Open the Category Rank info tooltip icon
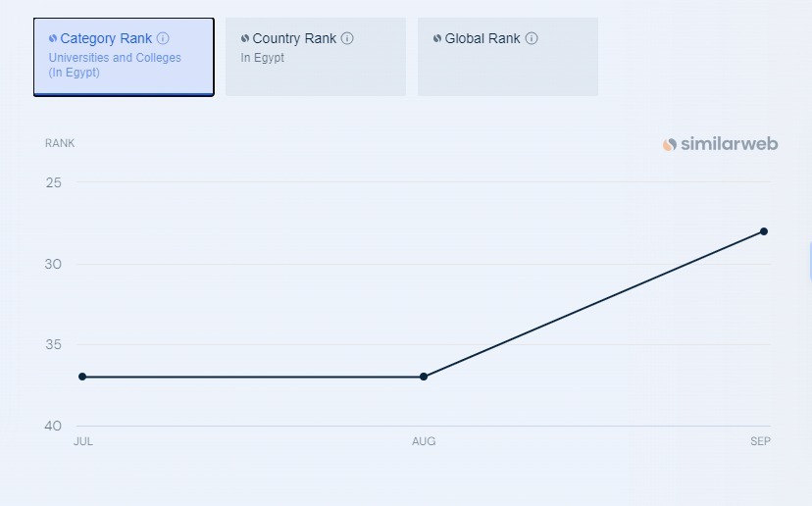The image size is (812, 506). 163,38
